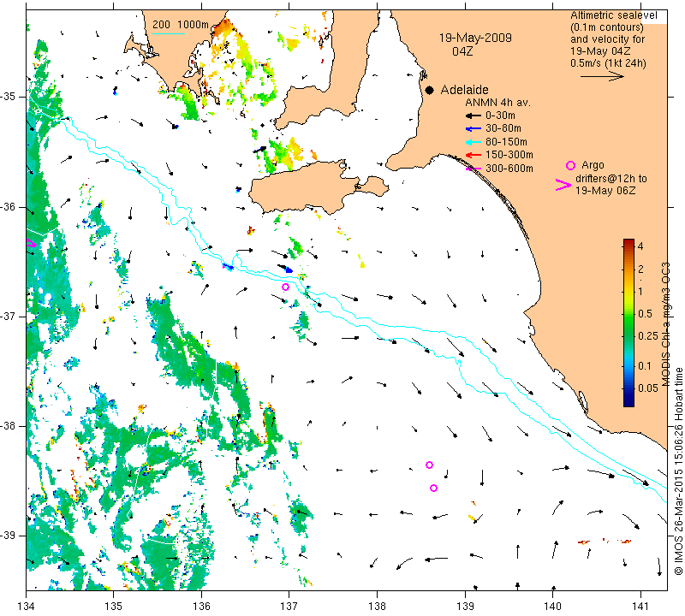Click the Argo legend text
685x616 pixels.
coord(593,165)
